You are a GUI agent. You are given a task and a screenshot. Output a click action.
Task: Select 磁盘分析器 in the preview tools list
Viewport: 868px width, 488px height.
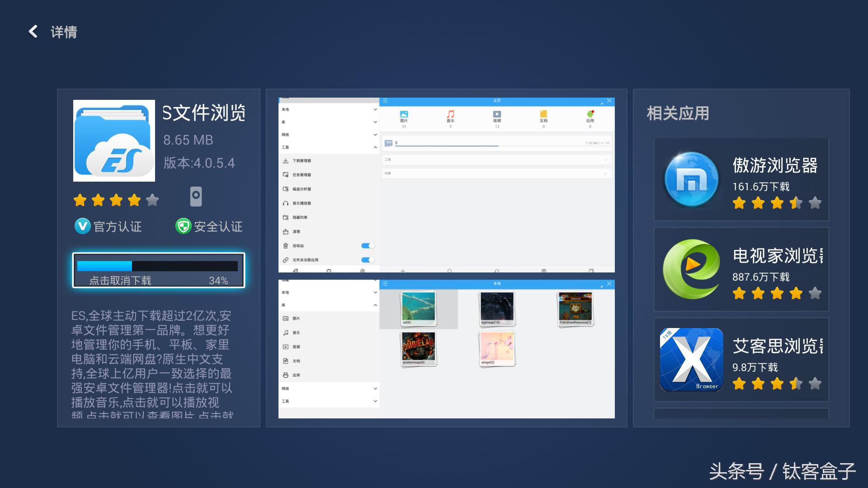302,189
